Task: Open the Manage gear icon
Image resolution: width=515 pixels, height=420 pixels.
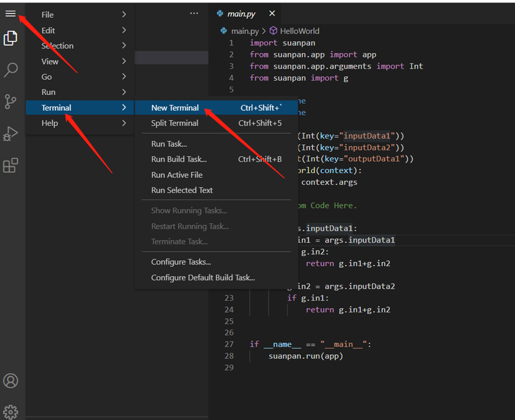Action: tap(10, 412)
